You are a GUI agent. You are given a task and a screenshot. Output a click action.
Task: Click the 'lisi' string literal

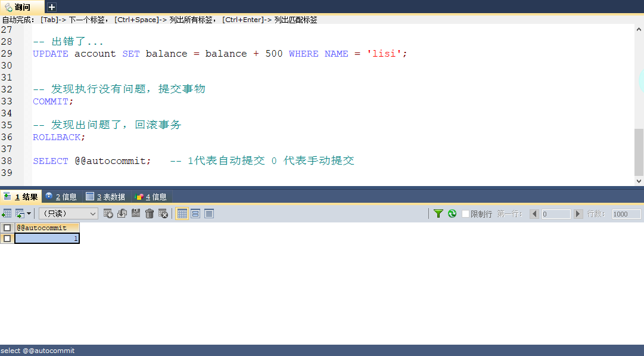[x=384, y=54]
